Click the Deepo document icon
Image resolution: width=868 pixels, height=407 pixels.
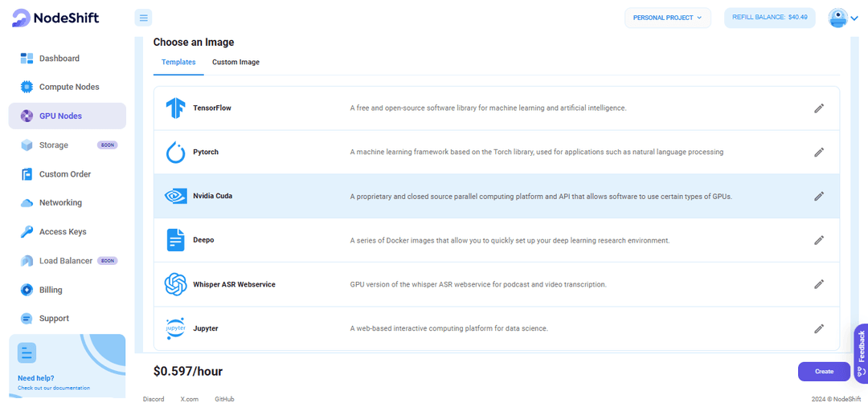coord(175,240)
